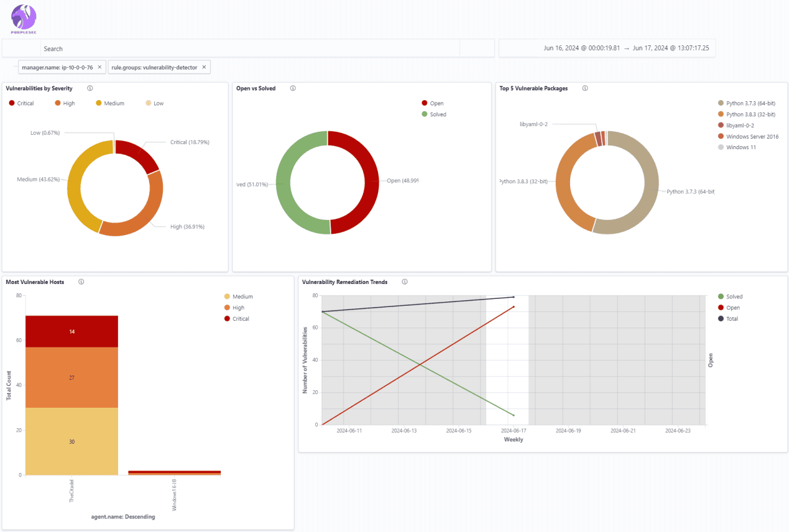Viewport: 789px width, 532px height.
Task: Click the Search query field
Action: click(x=249, y=48)
